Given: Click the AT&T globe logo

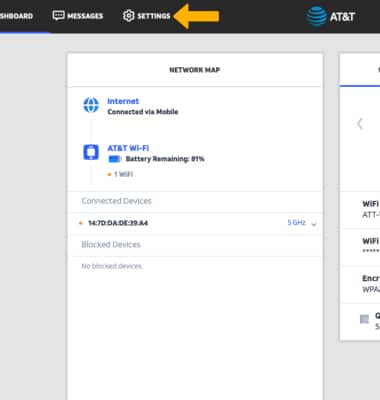Looking at the screenshot, I should (x=316, y=16).
